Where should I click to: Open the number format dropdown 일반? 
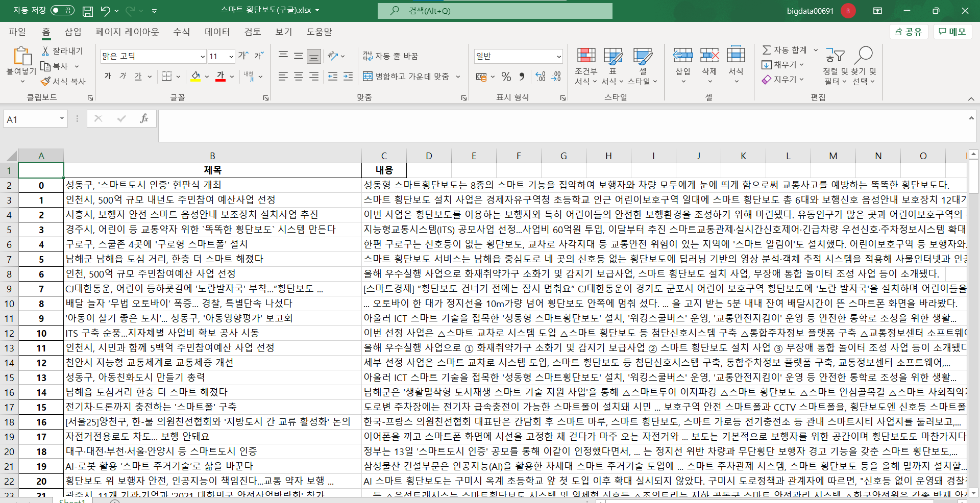click(x=559, y=57)
